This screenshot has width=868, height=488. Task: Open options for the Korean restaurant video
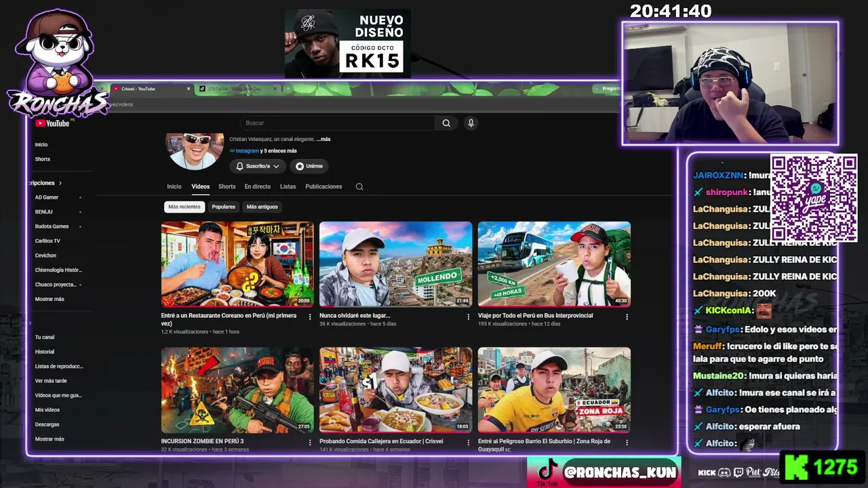click(310, 317)
